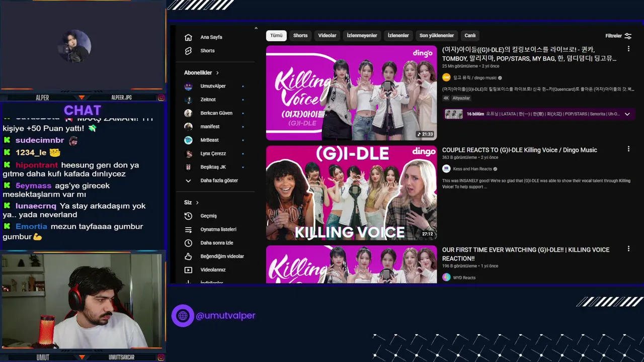Click chat username hipontrant
Image resolution: width=644 pixels, height=362 pixels.
37,165
